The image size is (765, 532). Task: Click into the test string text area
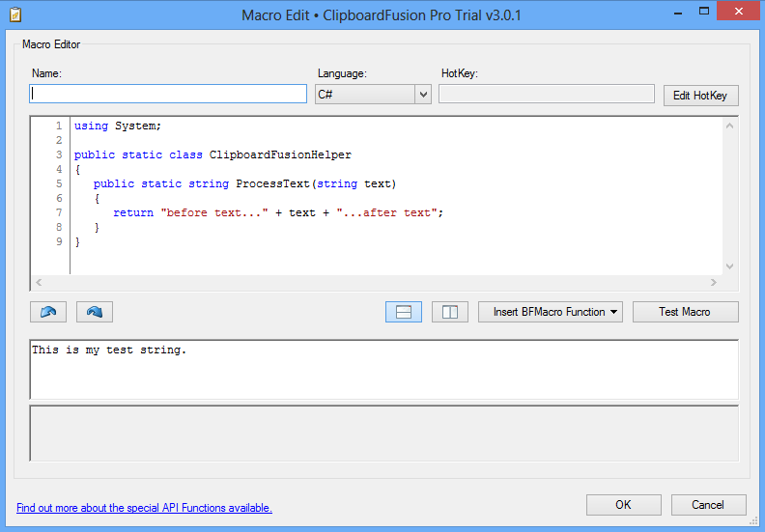click(384, 370)
